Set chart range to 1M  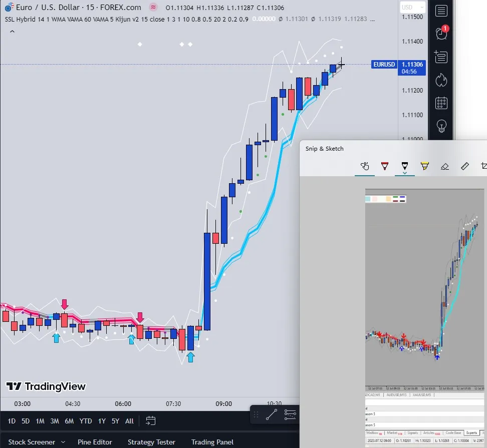40,421
